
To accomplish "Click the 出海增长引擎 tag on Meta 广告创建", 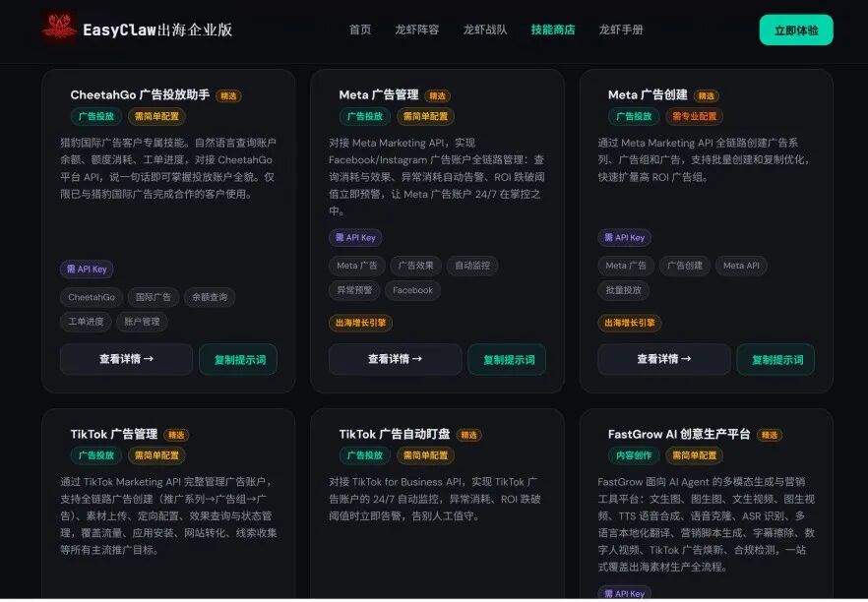I will tap(631, 322).
